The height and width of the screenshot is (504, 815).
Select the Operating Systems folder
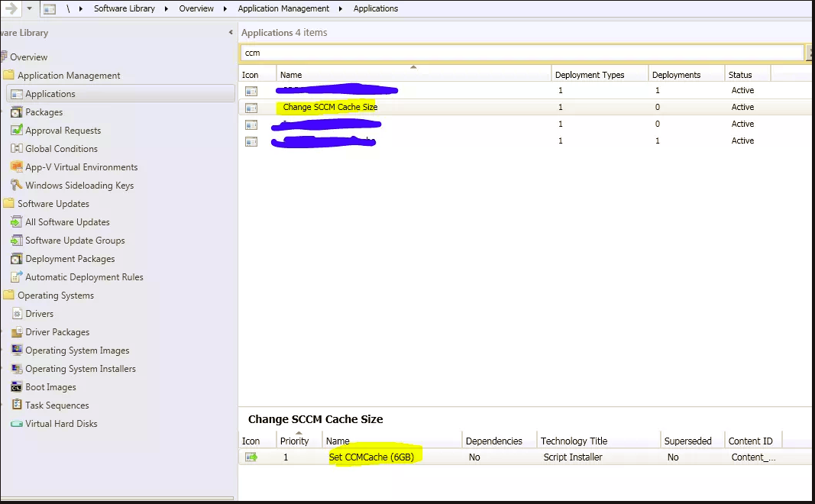[x=56, y=295]
